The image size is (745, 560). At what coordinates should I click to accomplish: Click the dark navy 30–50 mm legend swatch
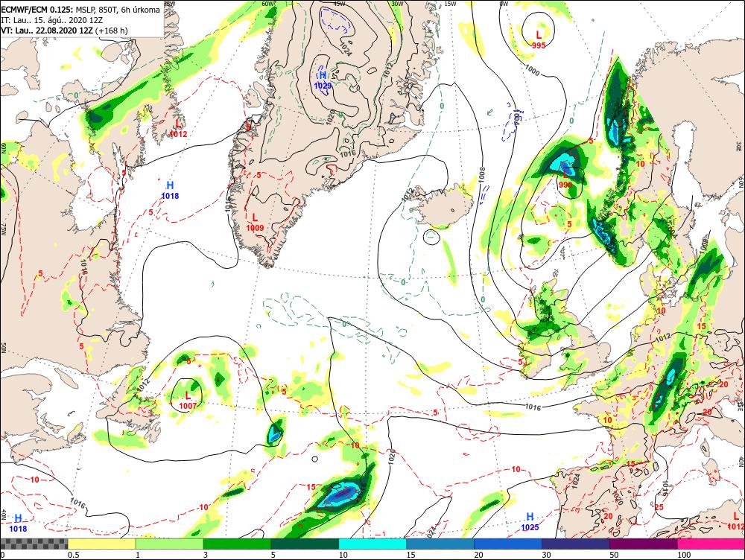click(x=575, y=544)
